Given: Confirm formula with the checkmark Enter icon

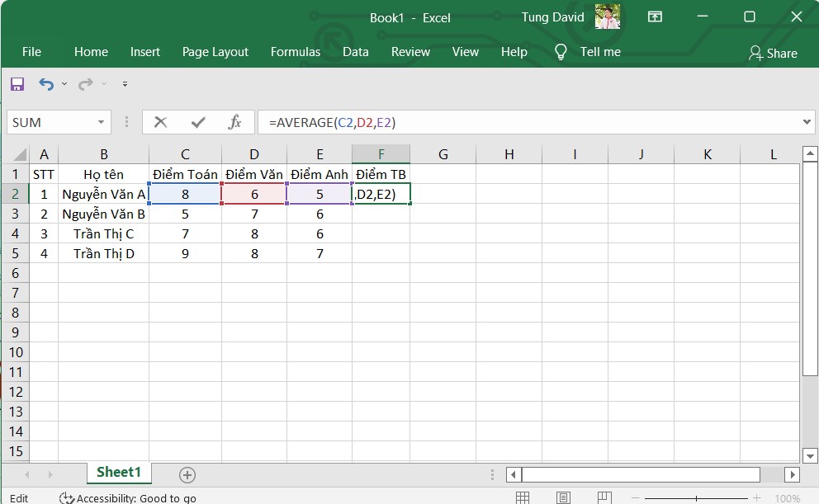Looking at the screenshot, I should coord(198,122).
